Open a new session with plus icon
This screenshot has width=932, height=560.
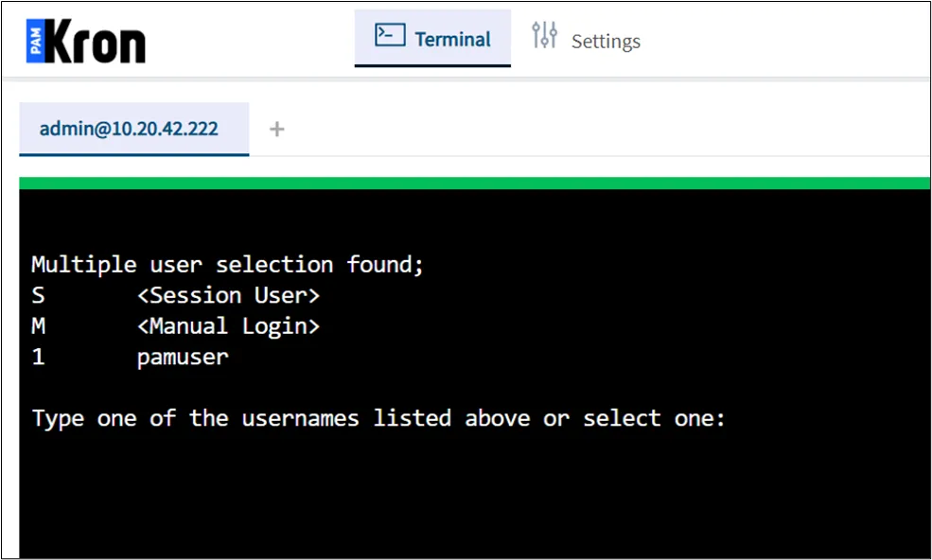click(x=276, y=129)
